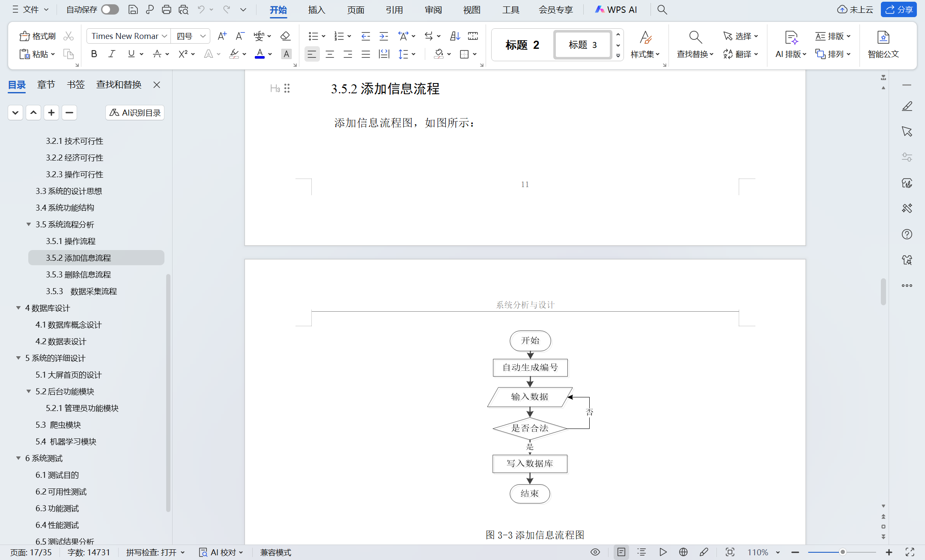Click the print icon

click(167, 9)
